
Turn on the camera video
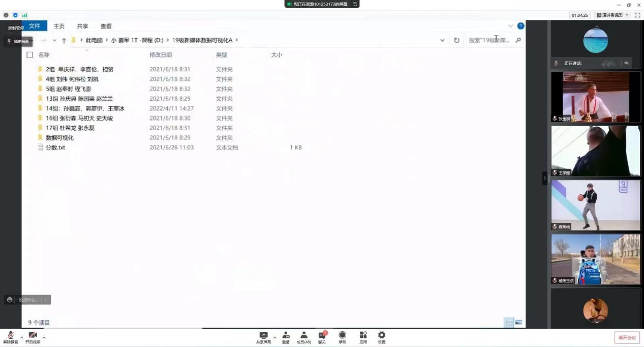(33, 337)
